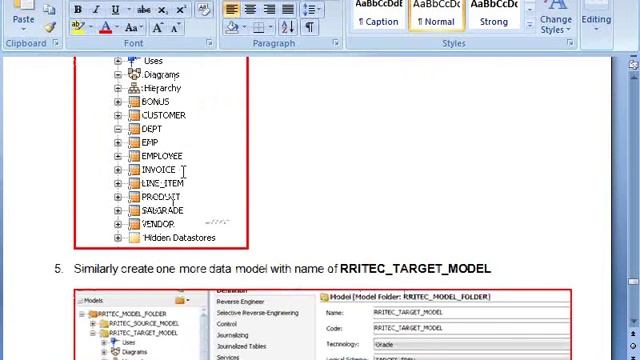Click the Shrink Font icon

click(176, 27)
